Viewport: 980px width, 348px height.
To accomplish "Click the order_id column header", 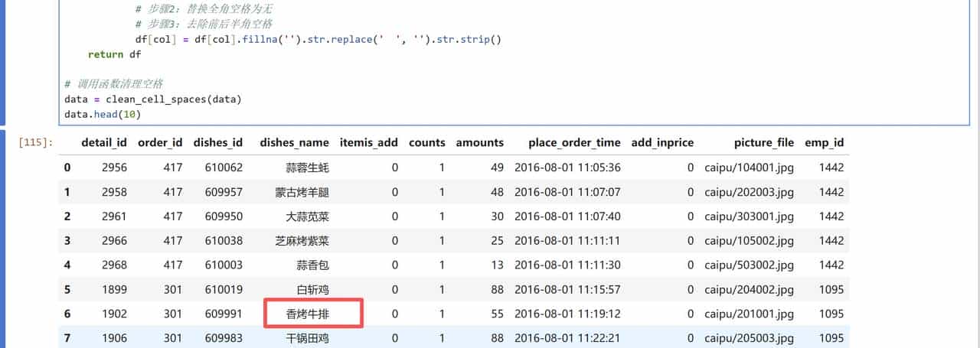I will 160,142.
